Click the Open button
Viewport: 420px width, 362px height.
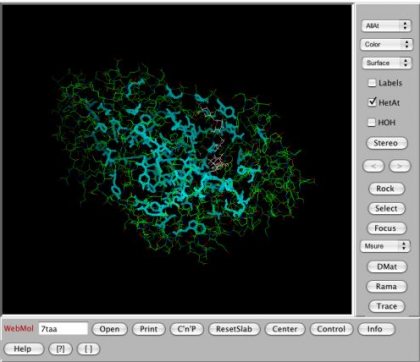(109, 329)
